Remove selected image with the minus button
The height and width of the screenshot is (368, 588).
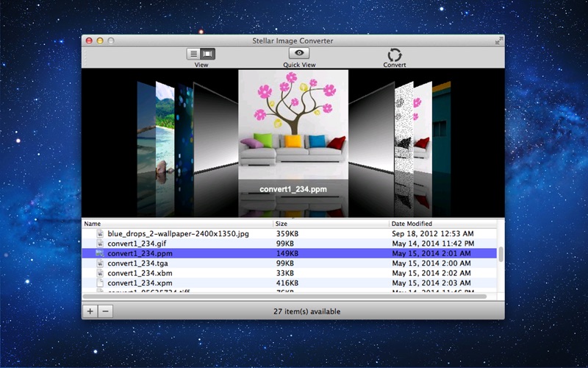pyautogui.click(x=105, y=311)
